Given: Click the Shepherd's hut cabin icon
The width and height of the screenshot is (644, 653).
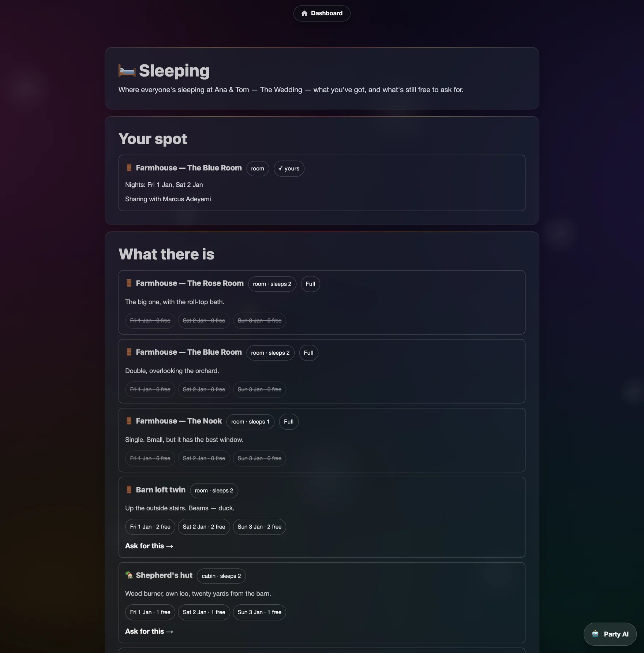Looking at the screenshot, I should click(x=129, y=575).
